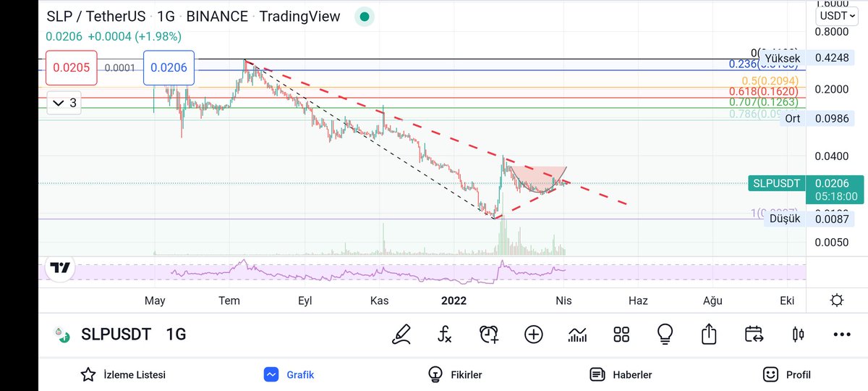Open the Fikirler tab
Image resolution: width=868 pixels, height=391 pixels.
(x=455, y=374)
